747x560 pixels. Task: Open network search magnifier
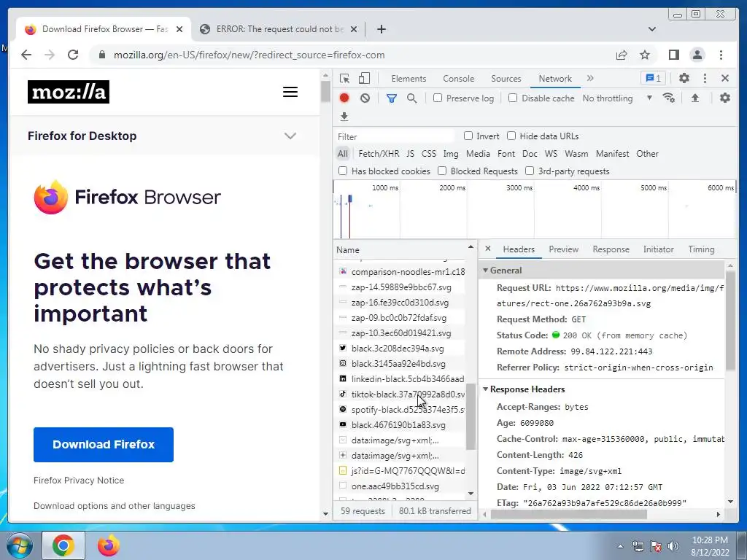click(x=412, y=98)
